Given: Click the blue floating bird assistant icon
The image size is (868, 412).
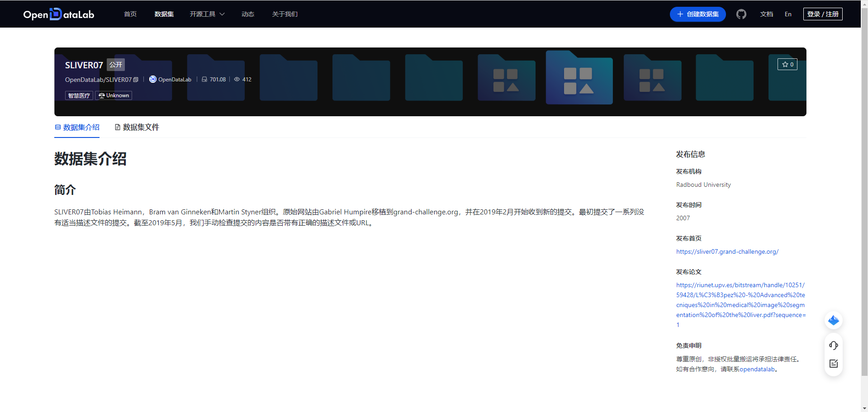Looking at the screenshot, I should point(834,321).
